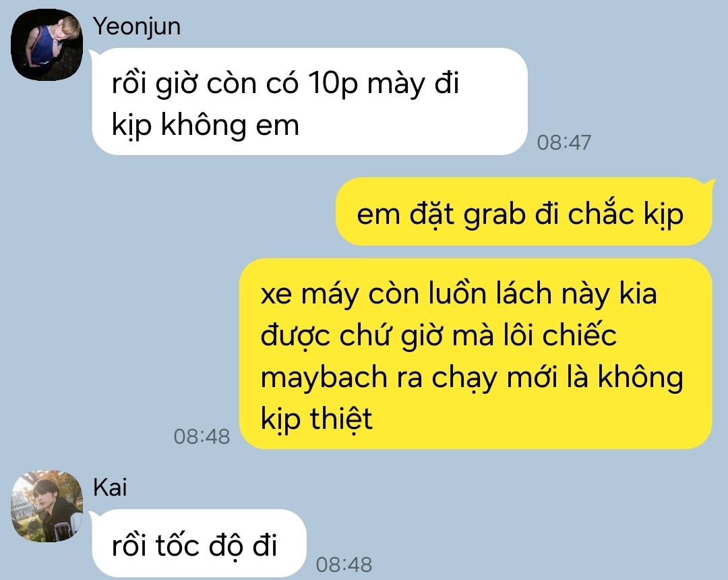
Task: Tap the sender name Yeonjun
Action: coord(136,26)
